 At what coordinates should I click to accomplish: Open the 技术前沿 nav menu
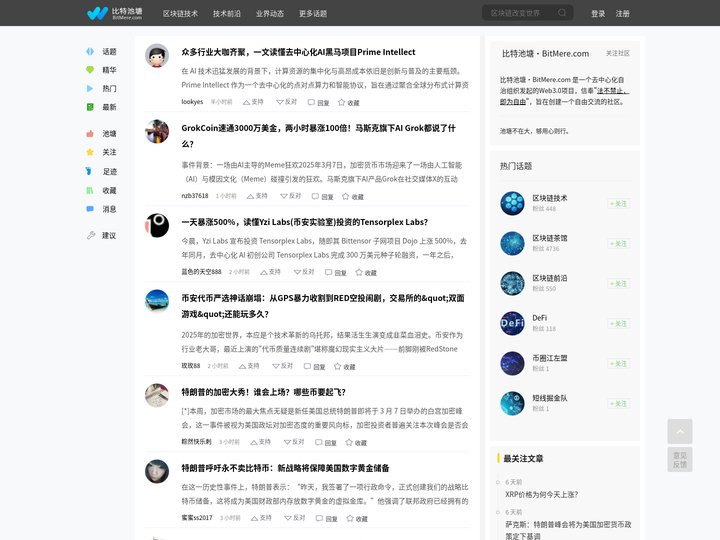(226, 13)
